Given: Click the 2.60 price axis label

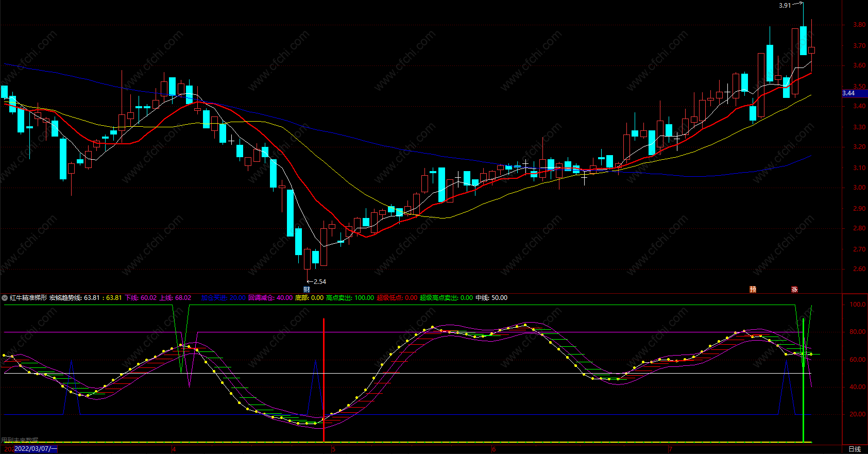Looking at the screenshot, I should pos(859,269).
